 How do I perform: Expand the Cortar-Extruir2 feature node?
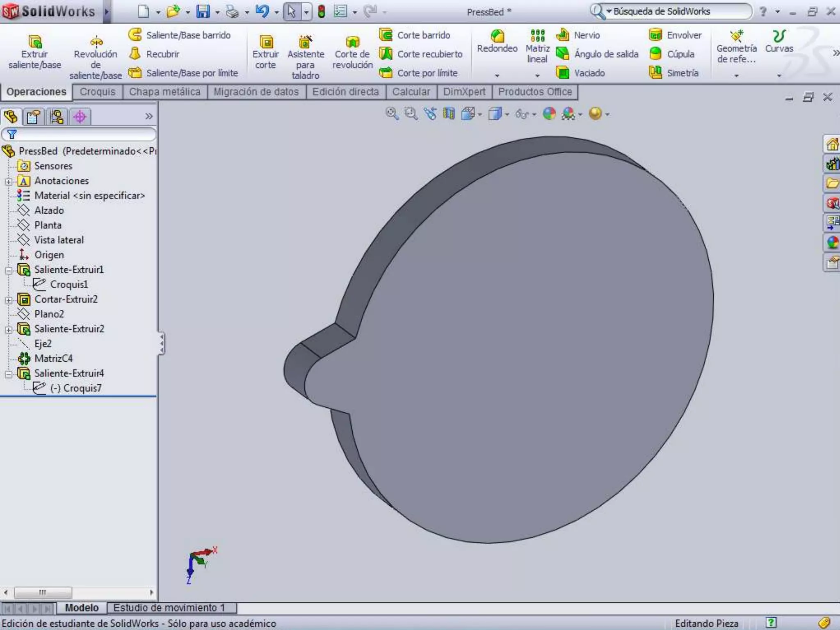tap(9, 300)
